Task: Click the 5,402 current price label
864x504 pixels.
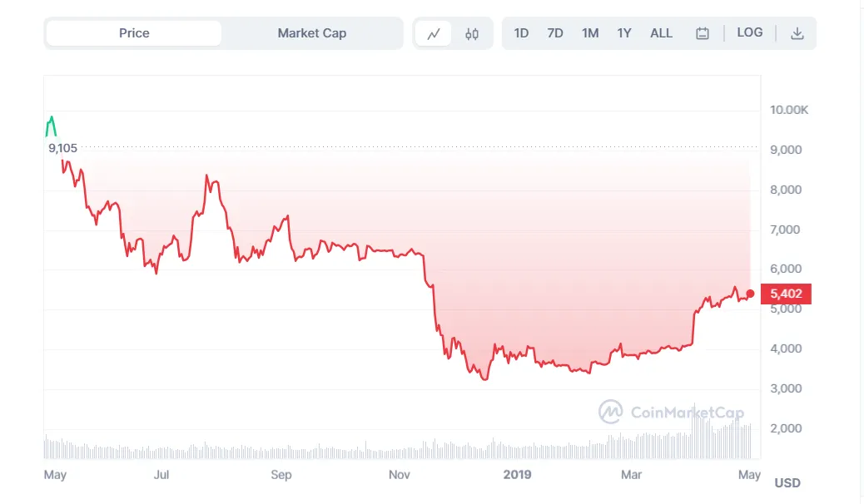Action: point(786,294)
